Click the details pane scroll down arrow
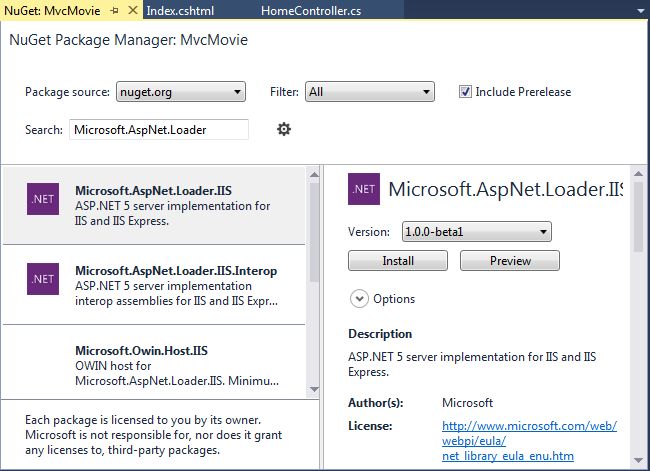The image size is (650, 471). point(639,461)
